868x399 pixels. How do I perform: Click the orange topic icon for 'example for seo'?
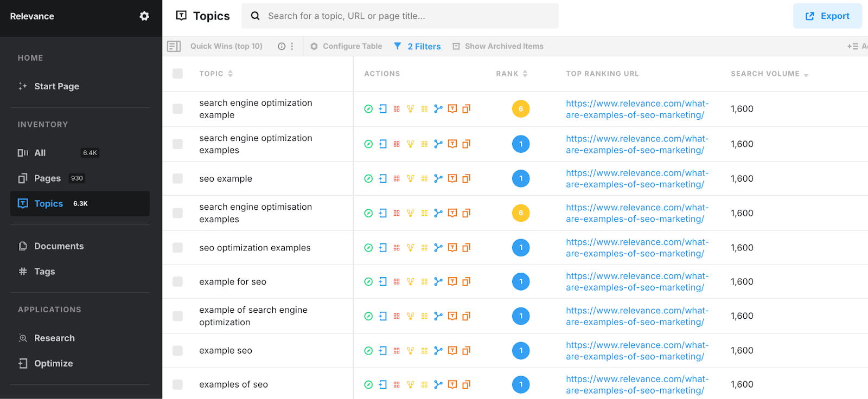[x=452, y=281]
